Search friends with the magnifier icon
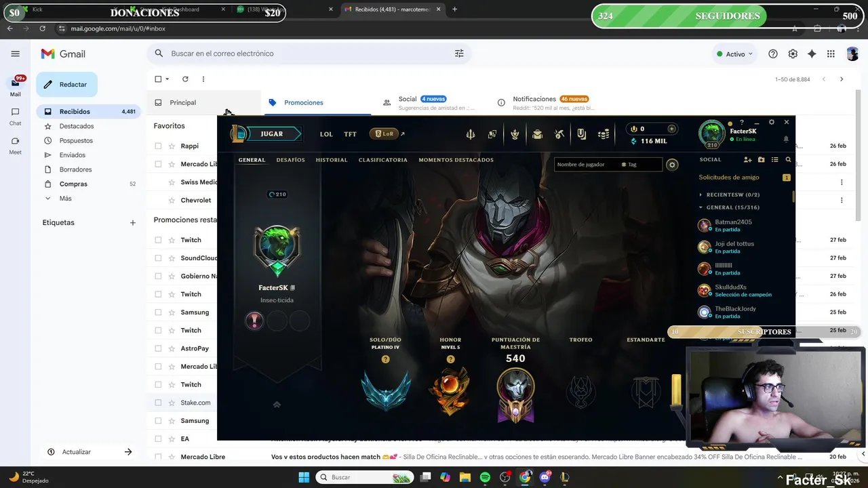 click(788, 160)
